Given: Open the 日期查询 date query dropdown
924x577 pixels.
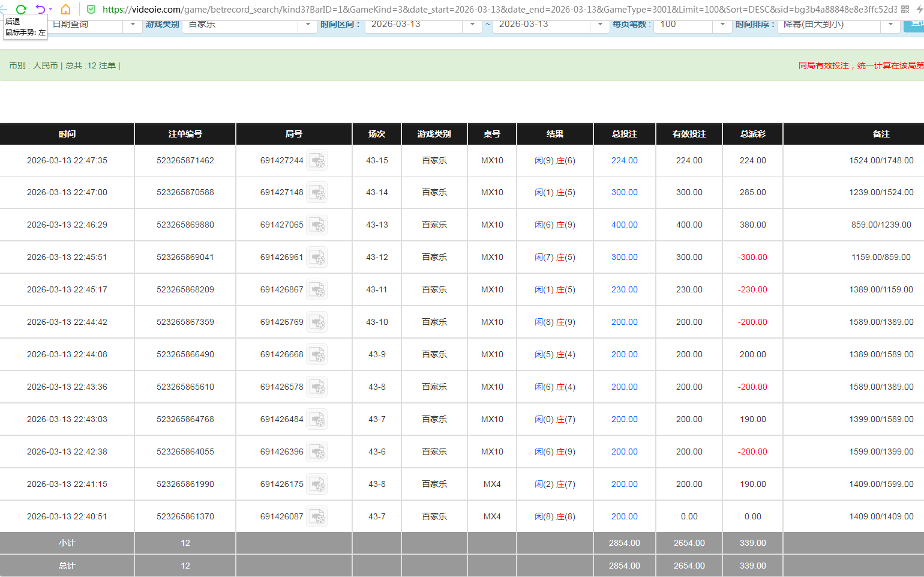Looking at the screenshot, I should (x=133, y=25).
